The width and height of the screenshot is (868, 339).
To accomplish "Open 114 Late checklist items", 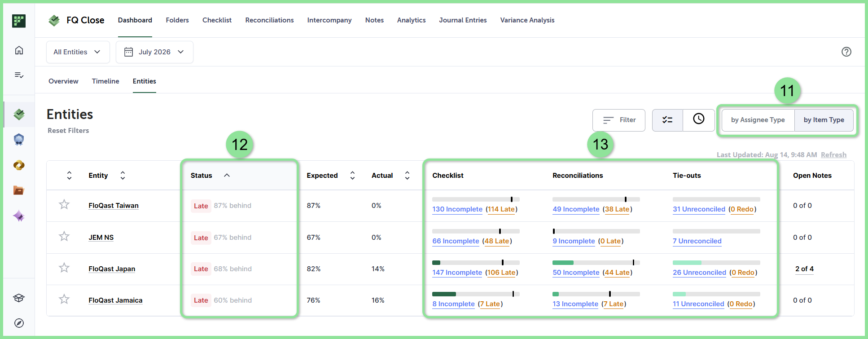I will pyautogui.click(x=501, y=209).
